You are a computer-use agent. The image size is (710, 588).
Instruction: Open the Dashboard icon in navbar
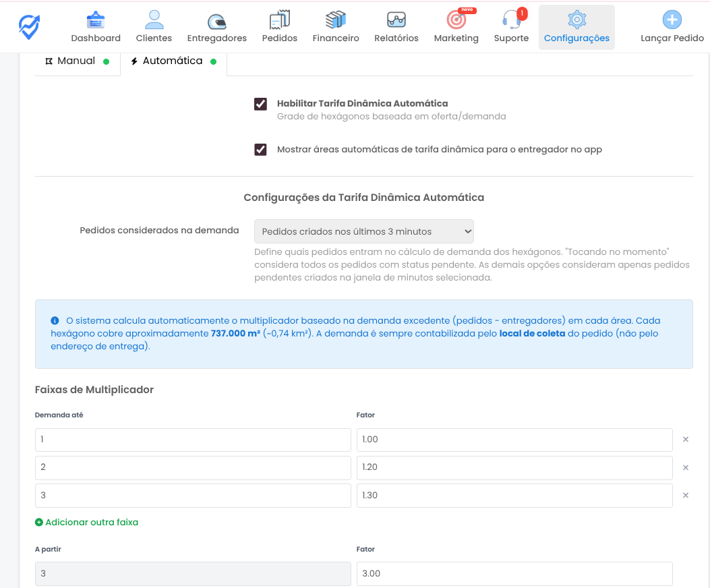tap(96, 20)
